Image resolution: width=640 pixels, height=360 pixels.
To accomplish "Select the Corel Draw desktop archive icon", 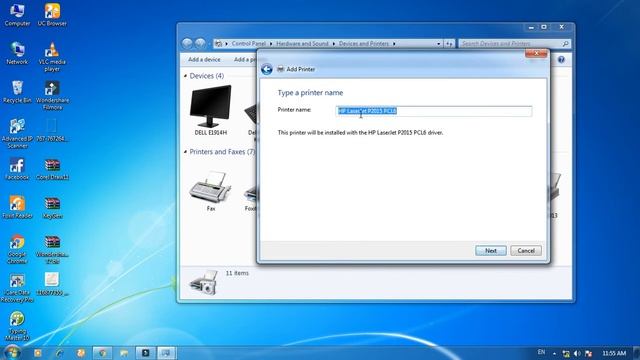I will click(x=52, y=169).
